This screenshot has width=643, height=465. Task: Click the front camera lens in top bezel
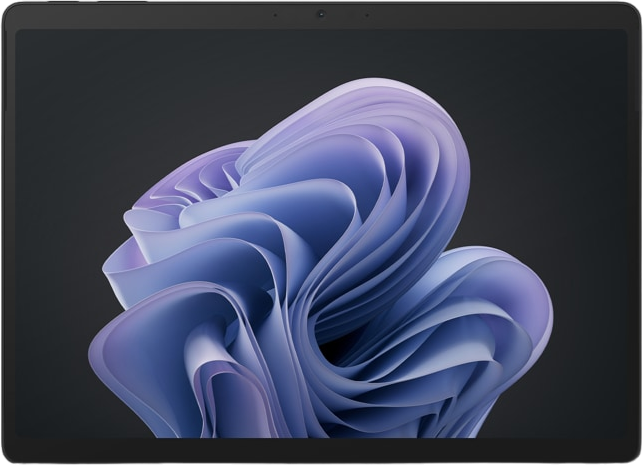tap(321, 14)
